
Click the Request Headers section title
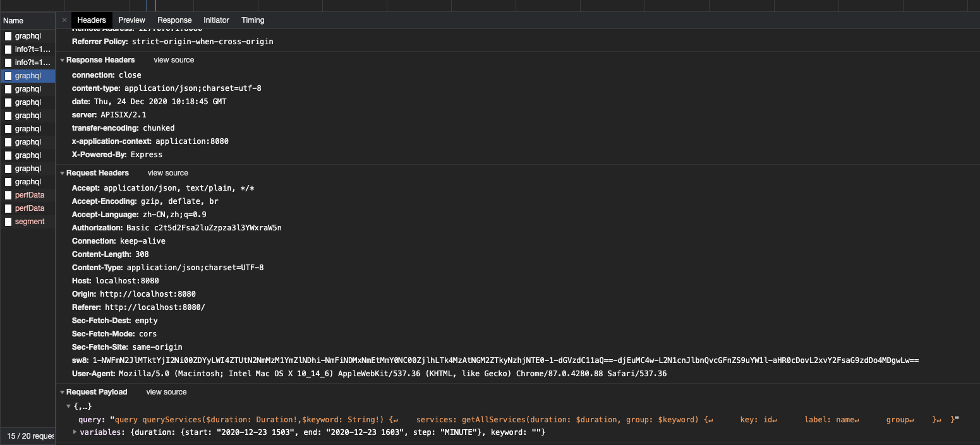97,173
